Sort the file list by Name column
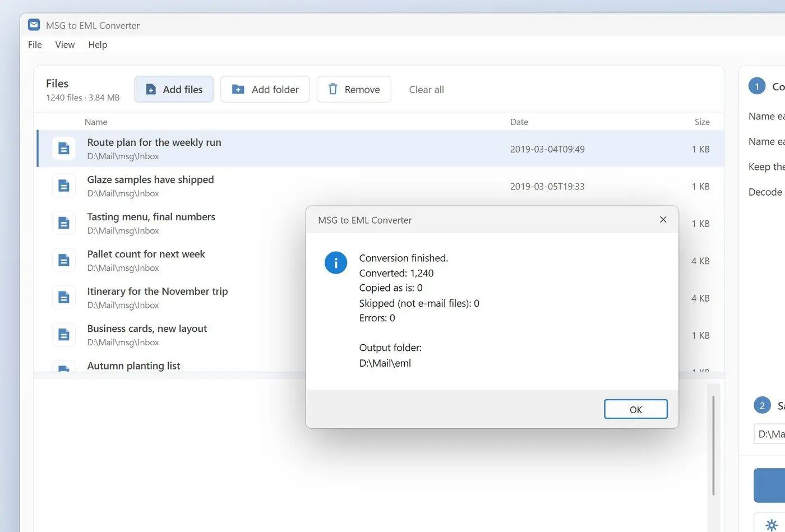The image size is (785, 532). pyautogui.click(x=96, y=122)
